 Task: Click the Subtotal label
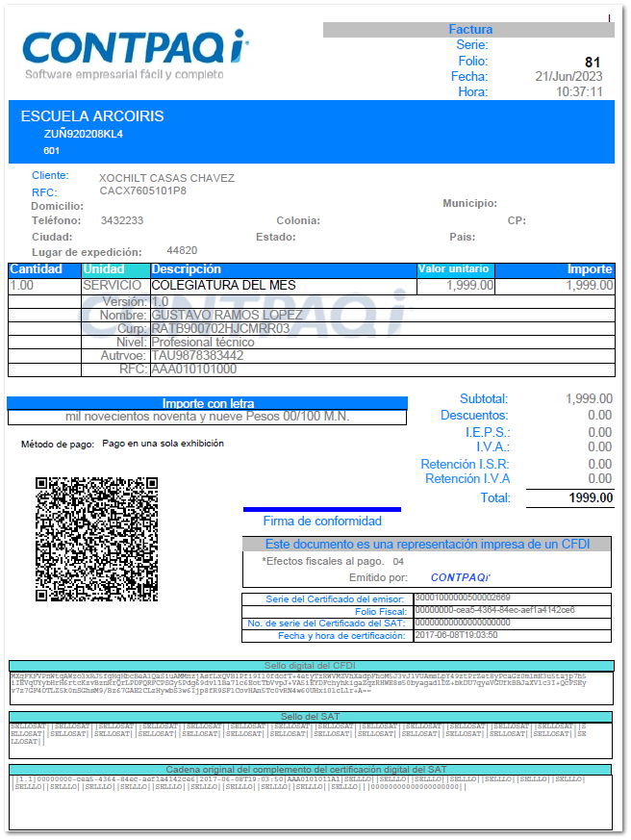(484, 399)
